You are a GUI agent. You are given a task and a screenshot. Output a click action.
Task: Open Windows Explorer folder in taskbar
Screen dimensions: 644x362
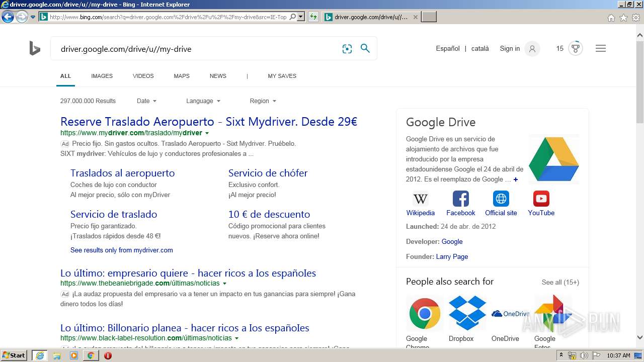tap(57, 355)
